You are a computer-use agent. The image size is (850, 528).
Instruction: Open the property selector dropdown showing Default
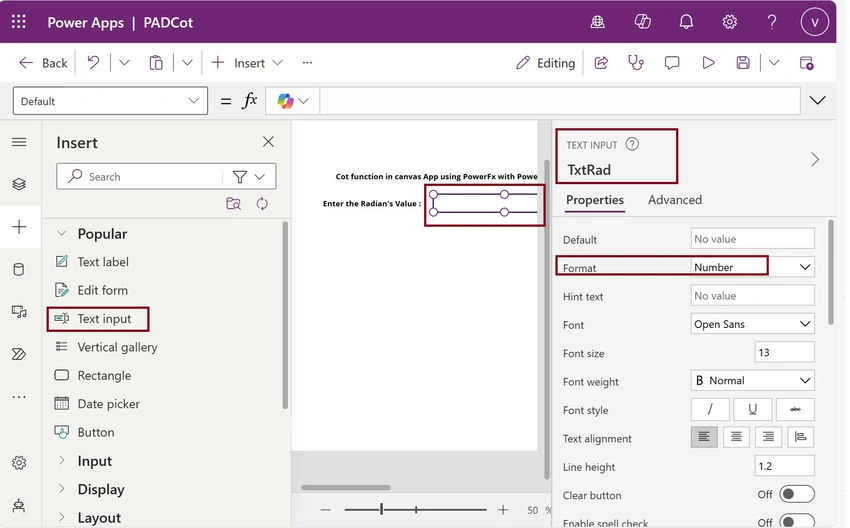click(110, 101)
